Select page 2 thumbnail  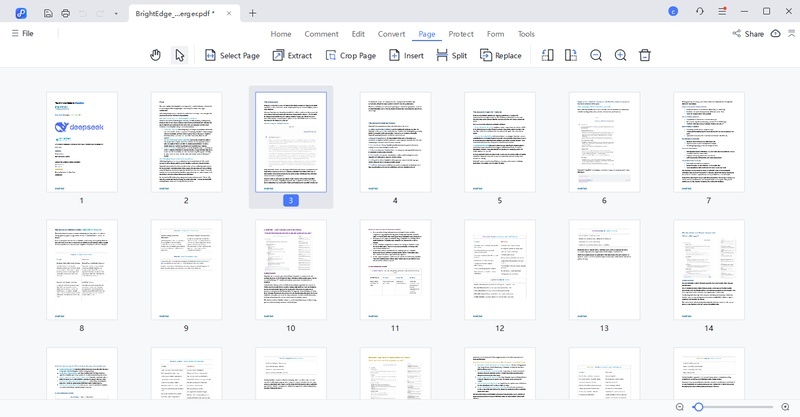click(186, 142)
